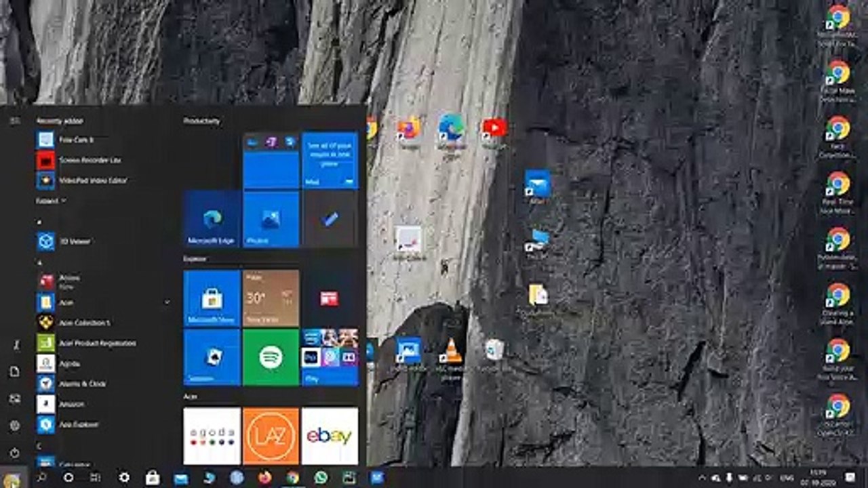Image resolution: width=868 pixels, height=488 pixels.
Task: Open the orange LAZ Lazada tile
Action: pyautogui.click(x=271, y=436)
